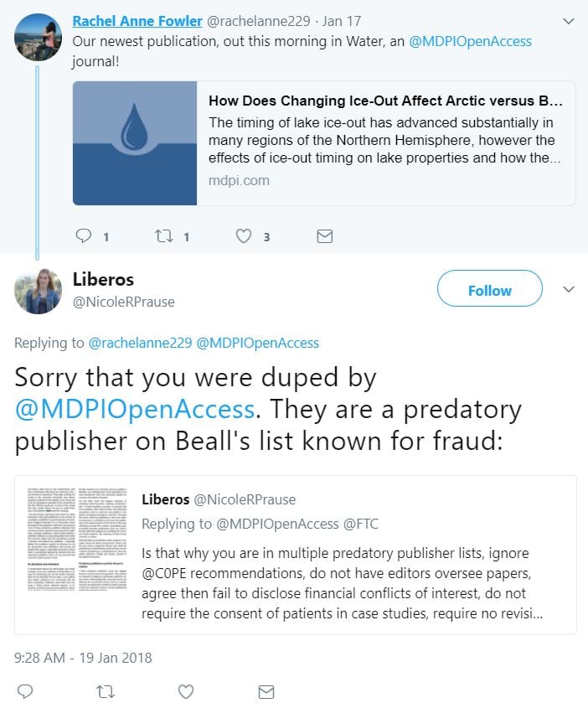Image resolution: width=588 pixels, height=708 pixels.
Task: Like Rachel Anne Fowler's tweet
Action: (244, 236)
